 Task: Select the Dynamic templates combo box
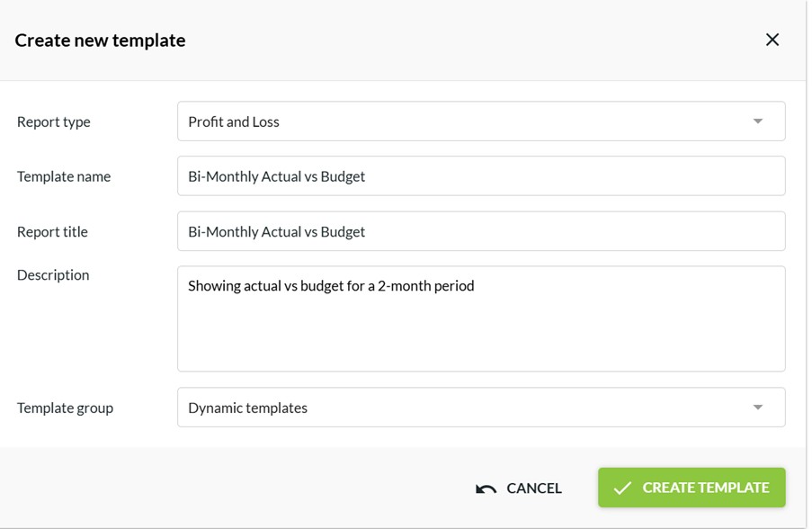pyautogui.click(x=481, y=408)
